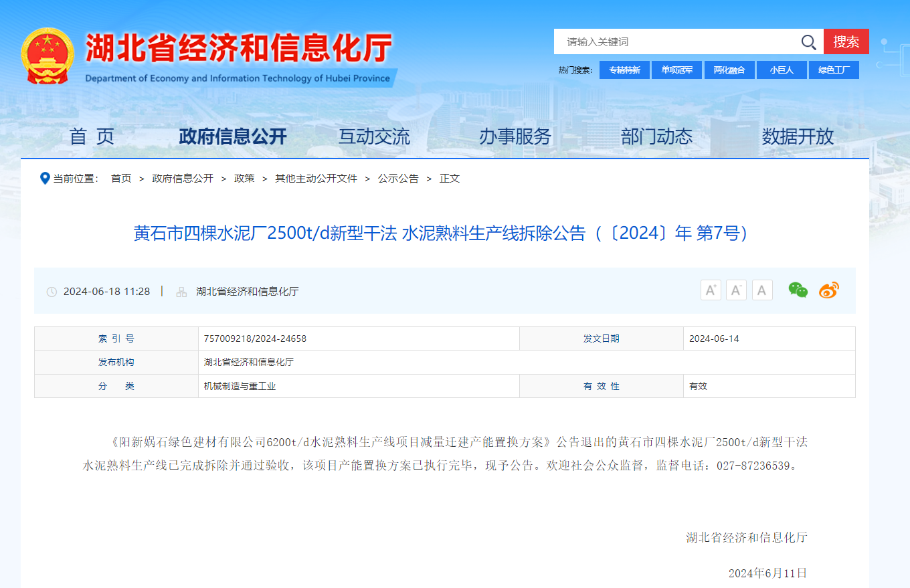Click the national emblem logo
This screenshot has height=588, width=910.
47,56
